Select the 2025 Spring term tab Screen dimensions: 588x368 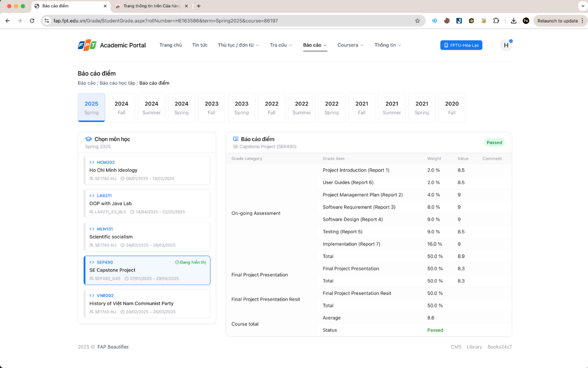click(91, 108)
